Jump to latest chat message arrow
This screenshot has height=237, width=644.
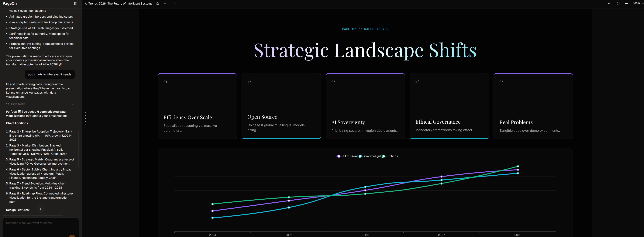40,209
